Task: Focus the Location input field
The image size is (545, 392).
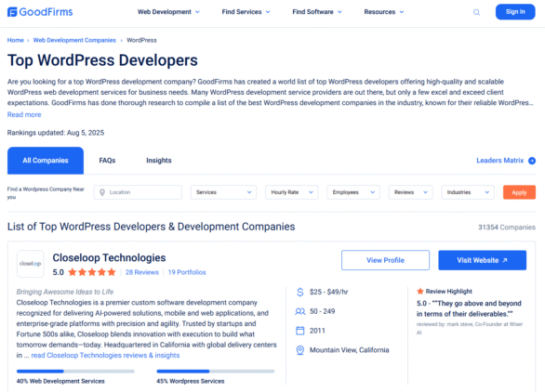Action: (138, 192)
